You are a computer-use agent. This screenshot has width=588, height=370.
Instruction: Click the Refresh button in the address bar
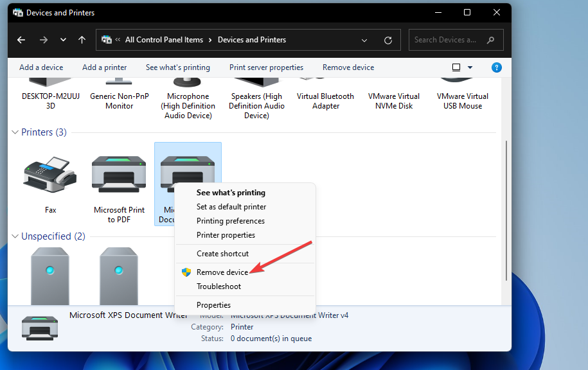coord(388,39)
